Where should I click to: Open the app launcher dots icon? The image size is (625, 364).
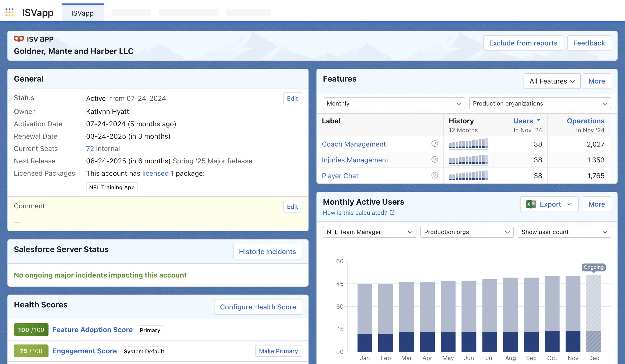pyautogui.click(x=9, y=12)
